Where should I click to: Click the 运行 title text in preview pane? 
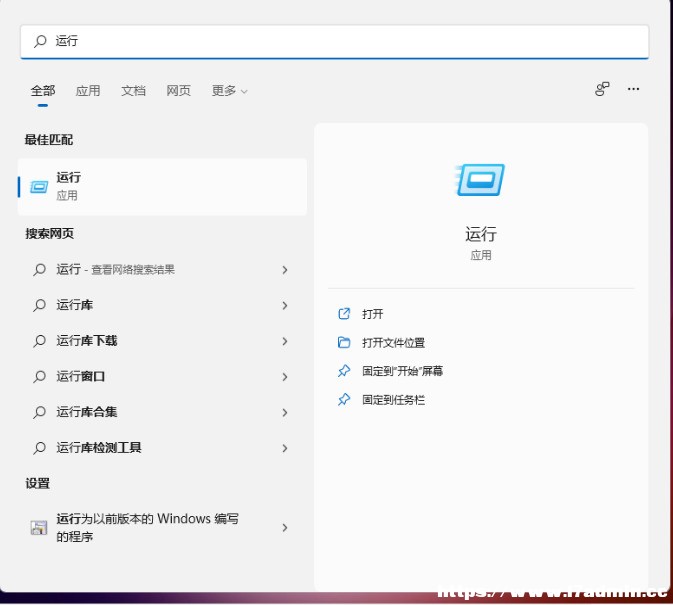[481, 234]
